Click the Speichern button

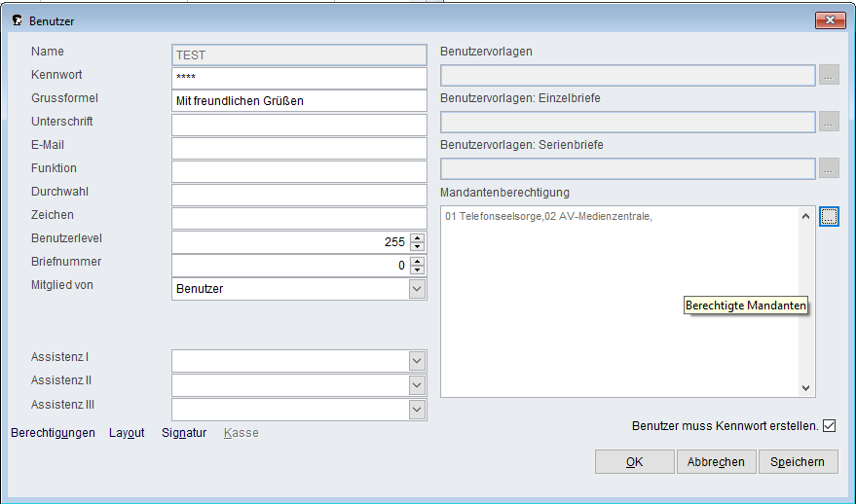pyautogui.click(x=798, y=462)
